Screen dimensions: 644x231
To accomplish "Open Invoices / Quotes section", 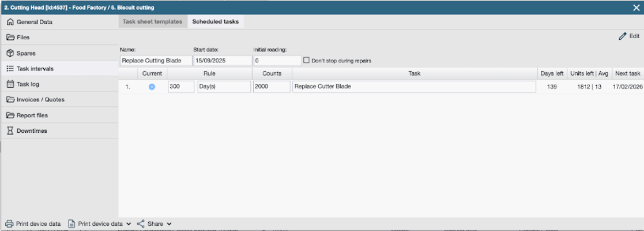I will coord(40,100).
